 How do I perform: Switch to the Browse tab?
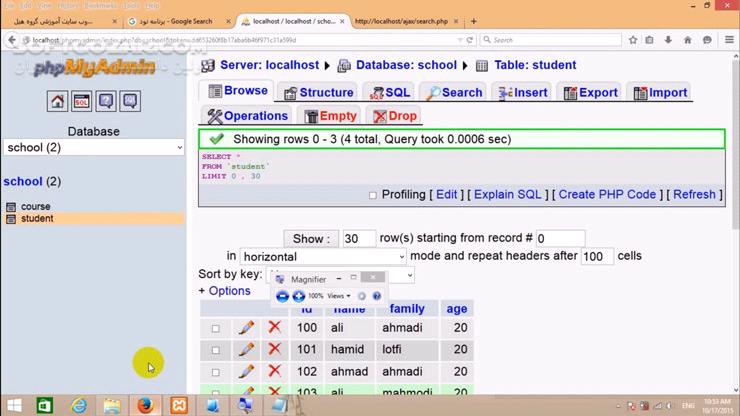[x=238, y=91]
